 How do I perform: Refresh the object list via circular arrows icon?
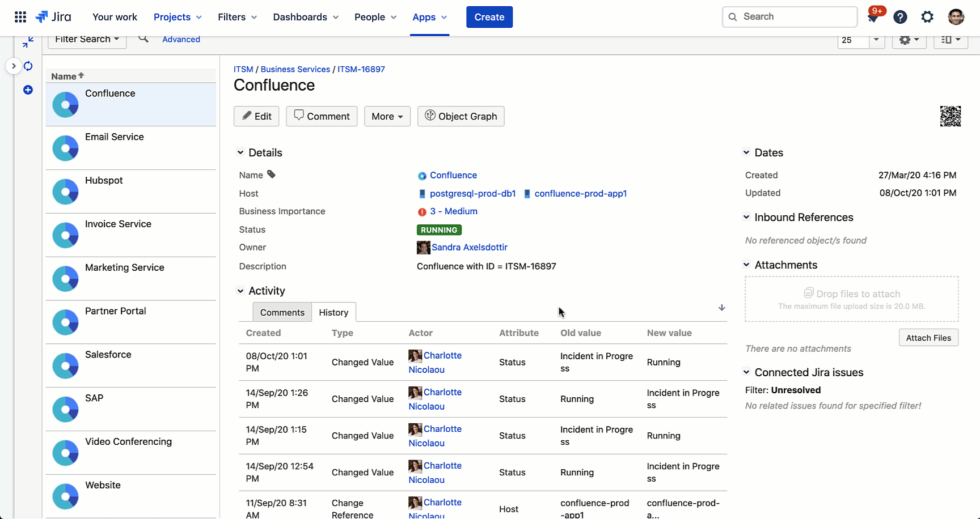tap(28, 66)
